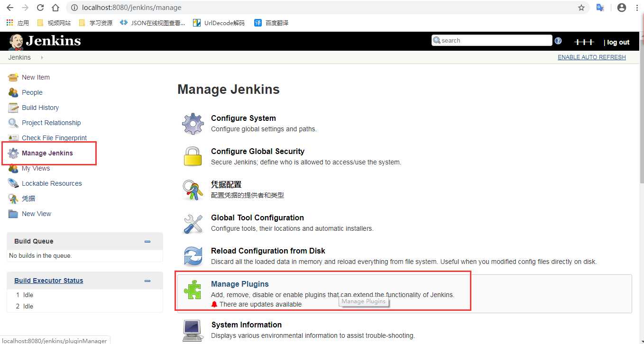Click the Configure Global Security link
Screen dimensions: 644x344
pyautogui.click(x=258, y=151)
